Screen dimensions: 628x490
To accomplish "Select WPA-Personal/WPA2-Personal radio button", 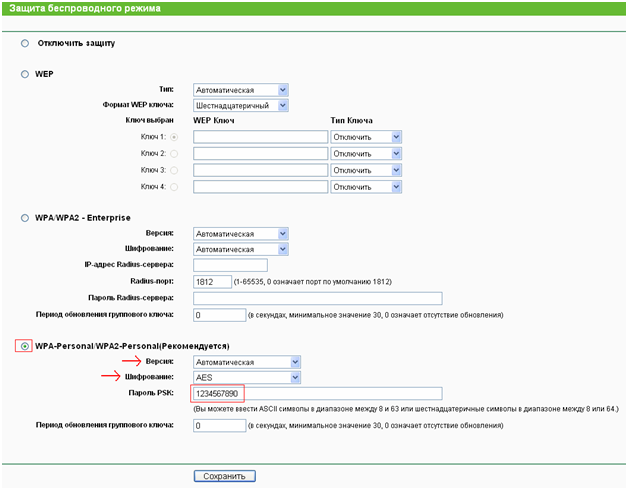I will (25, 346).
